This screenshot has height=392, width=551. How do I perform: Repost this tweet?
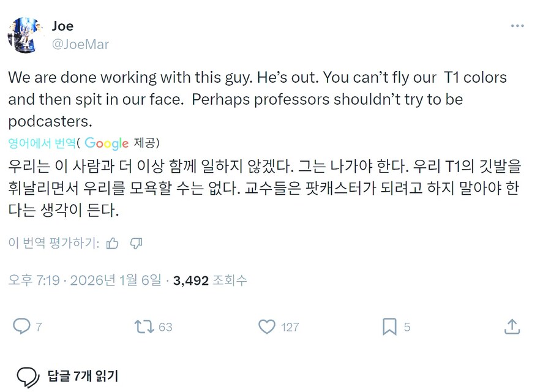145,326
